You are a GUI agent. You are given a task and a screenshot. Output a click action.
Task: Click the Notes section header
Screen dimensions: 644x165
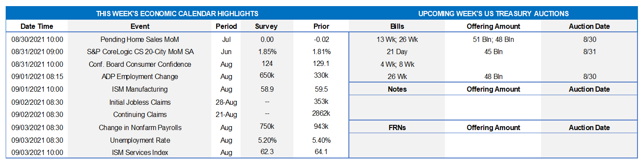coord(397,89)
